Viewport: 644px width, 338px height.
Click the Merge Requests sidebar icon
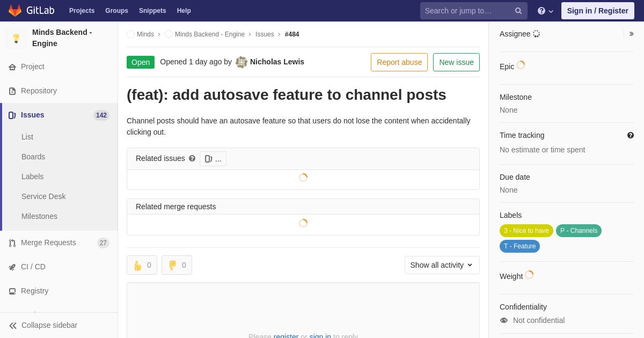click(x=12, y=243)
